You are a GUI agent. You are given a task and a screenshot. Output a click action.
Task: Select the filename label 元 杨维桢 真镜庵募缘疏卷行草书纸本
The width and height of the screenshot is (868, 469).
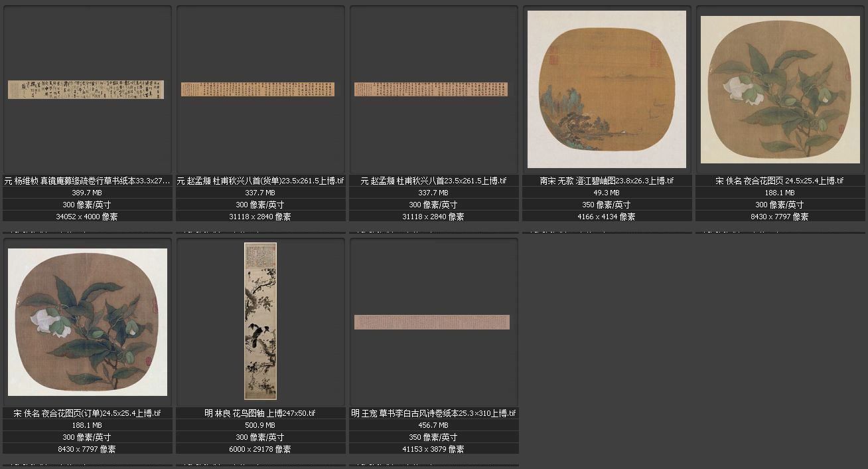(x=87, y=181)
